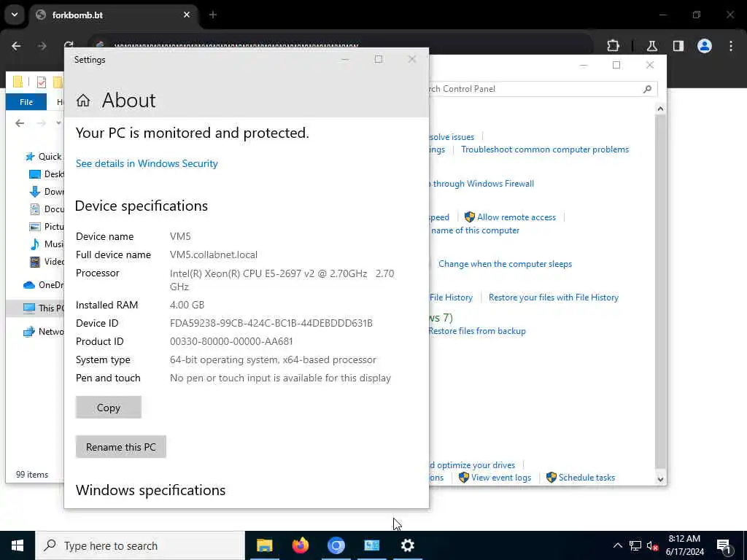This screenshot has width=747, height=560.
Task: Open the notification center icon
Action: coord(724,546)
